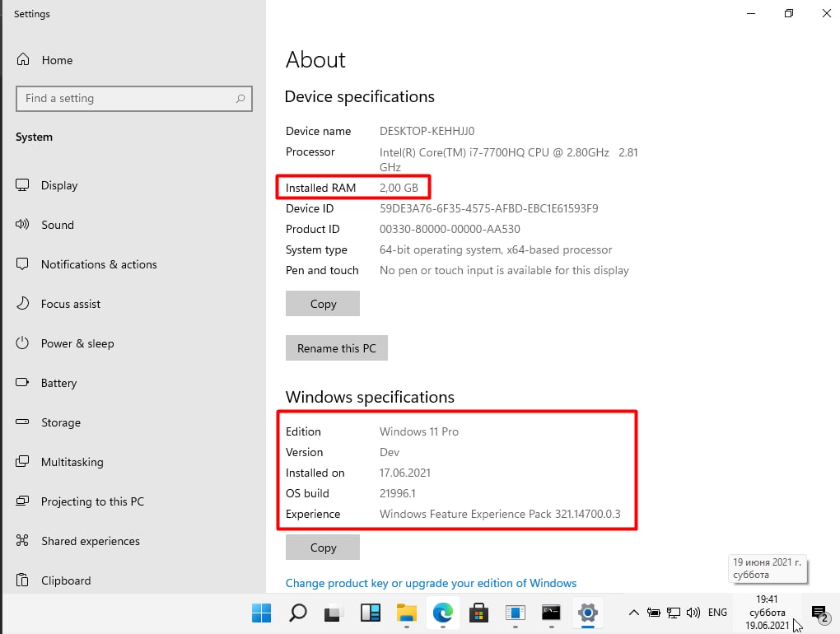Viewport: 840px width, 634px height.
Task: Open Home in Settings sidebar
Action: click(x=45, y=60)
